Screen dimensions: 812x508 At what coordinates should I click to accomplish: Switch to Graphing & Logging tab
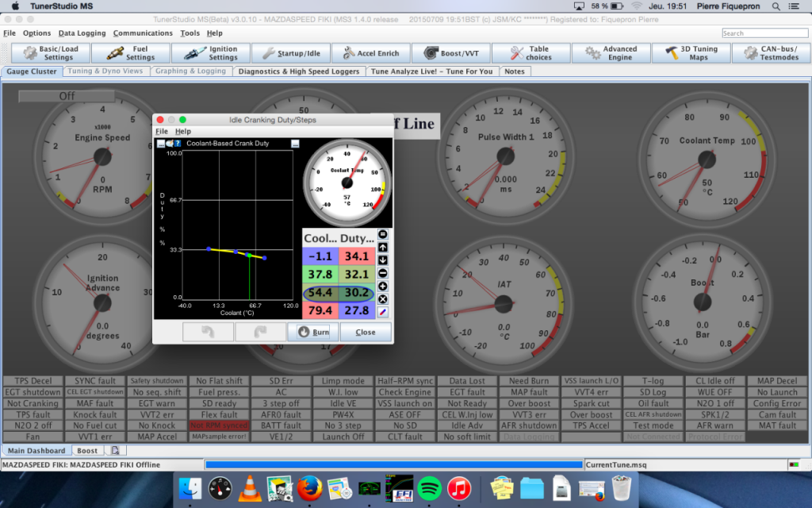point(190,71)
